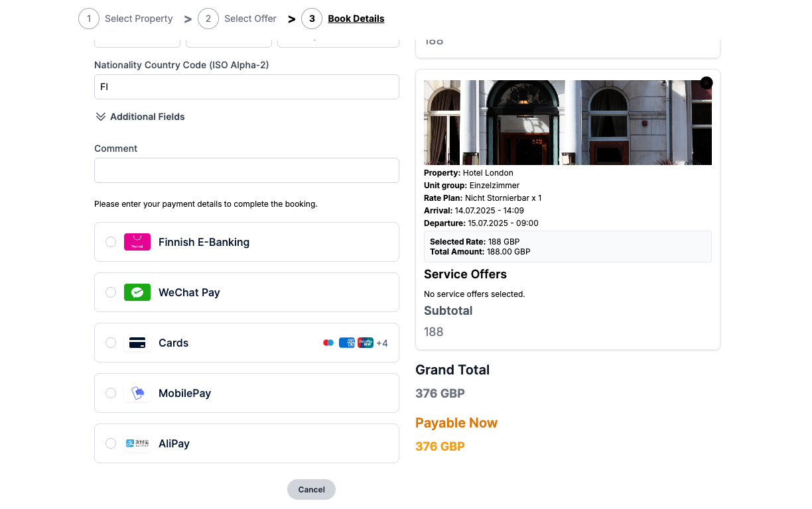812x509 pixels.
Task: Click the Finnish E-Banking label text
Action: pyautogui.click(x=204, y=242)
